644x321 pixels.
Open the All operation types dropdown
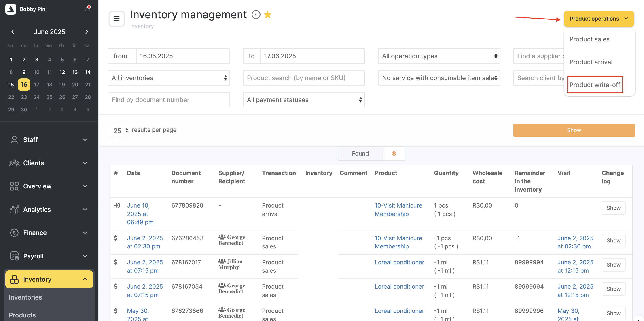(x=439, y=56)
